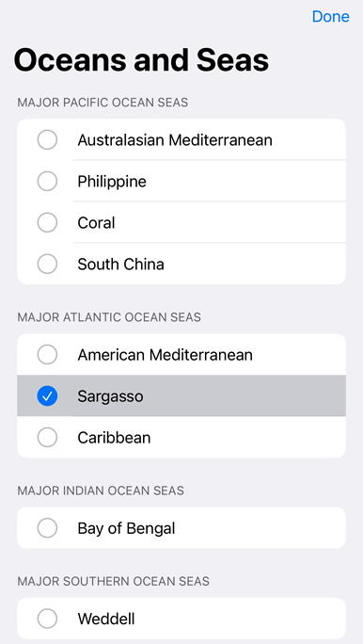Check the Philippine selection circle
Screen dimensions: 363x644
(x=47, y=181)
